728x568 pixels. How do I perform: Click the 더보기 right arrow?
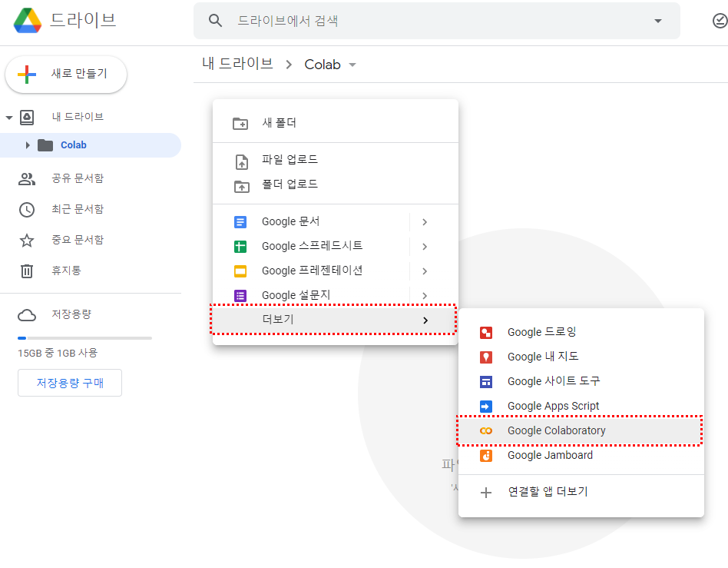425,321
